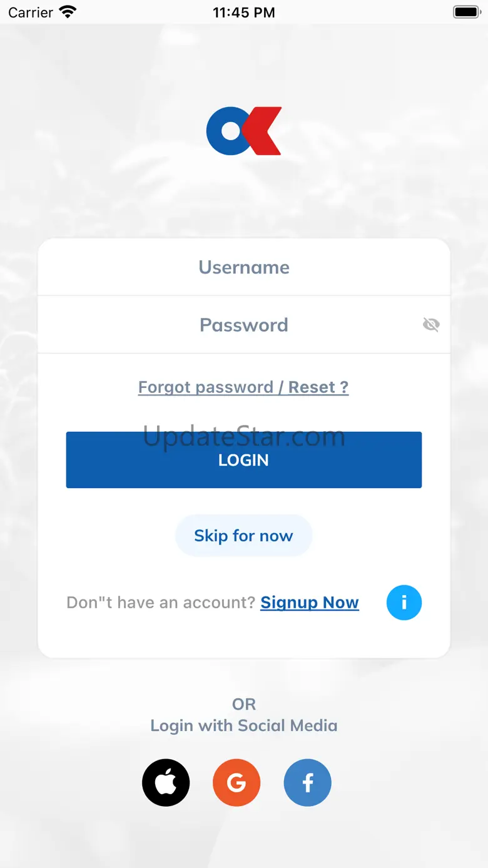Tap the Wi-Fi icon in status bar

click(68, 12)
